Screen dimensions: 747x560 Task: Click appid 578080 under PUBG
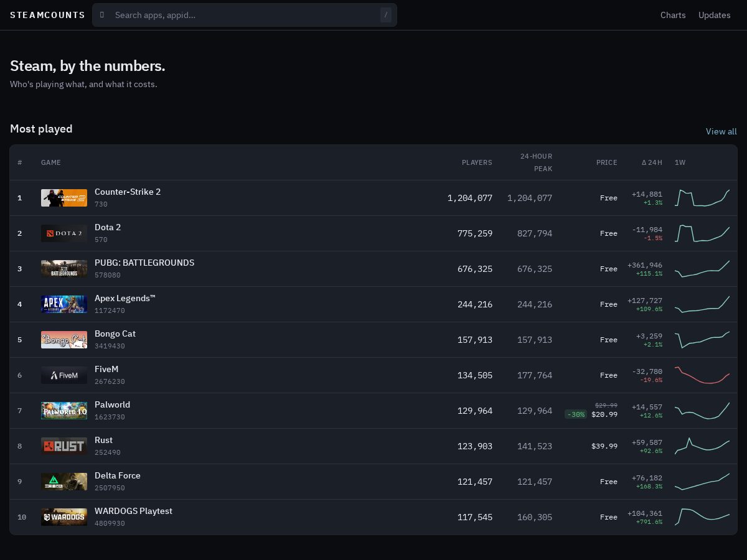tap(108, 275)
